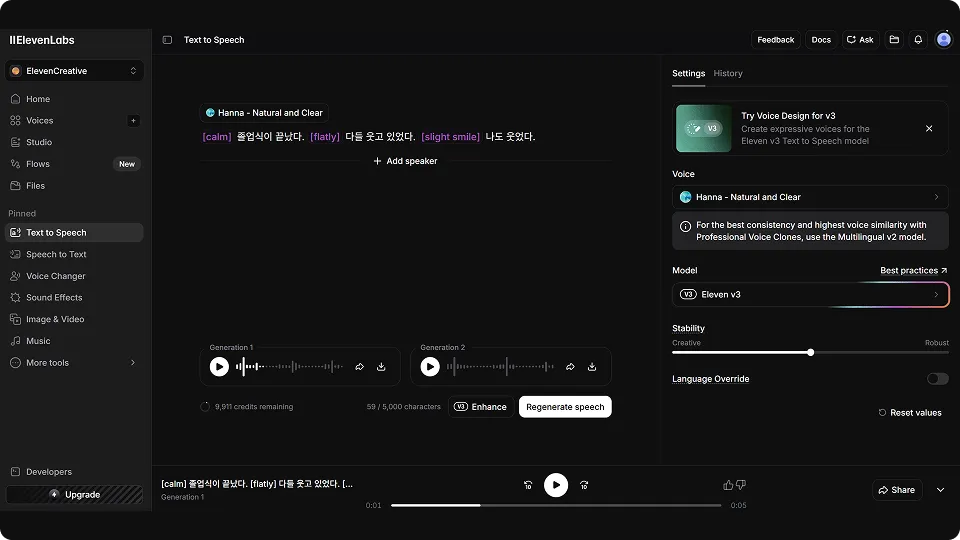Open Flows in sidebar
The image size is (960, 540).
coord(74,164)
